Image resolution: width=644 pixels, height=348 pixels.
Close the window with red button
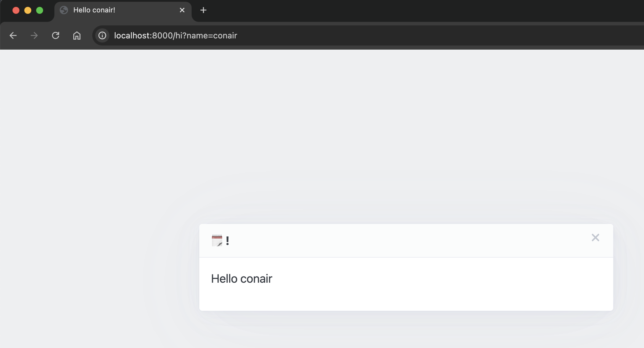[16, 10]
